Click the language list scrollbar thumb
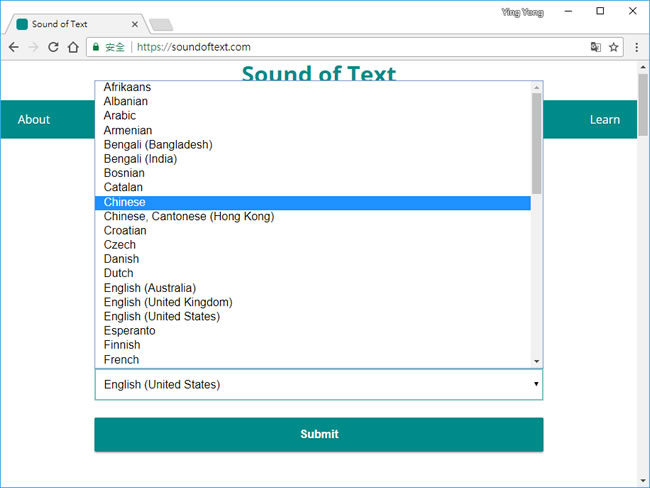This screenshot has width=650, height=488. [537, 143]
